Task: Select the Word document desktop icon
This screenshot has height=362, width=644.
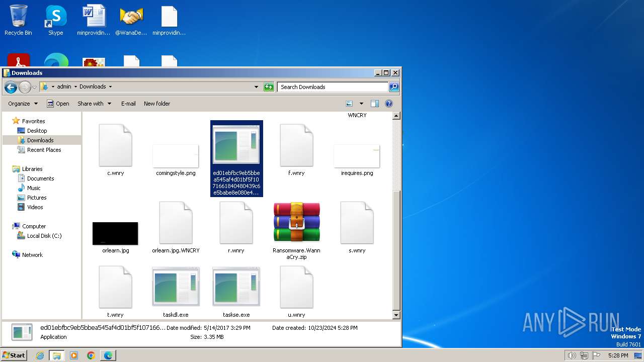Action: (94, 20)
